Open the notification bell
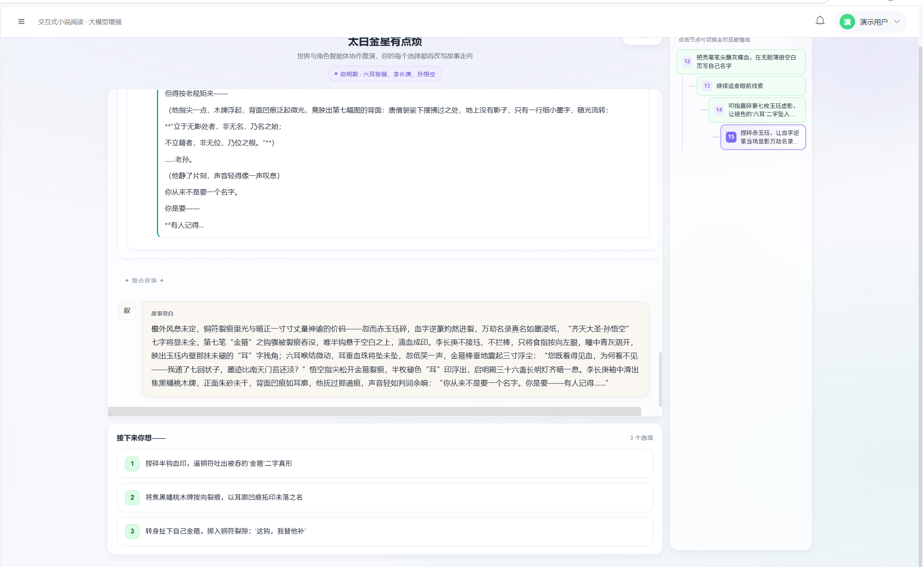The width and height of the screenshot is (924, 567). [820, 21]
